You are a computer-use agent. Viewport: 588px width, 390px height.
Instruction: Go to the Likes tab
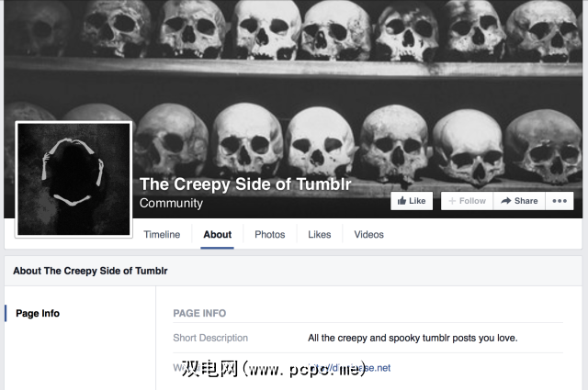point(320,235)
